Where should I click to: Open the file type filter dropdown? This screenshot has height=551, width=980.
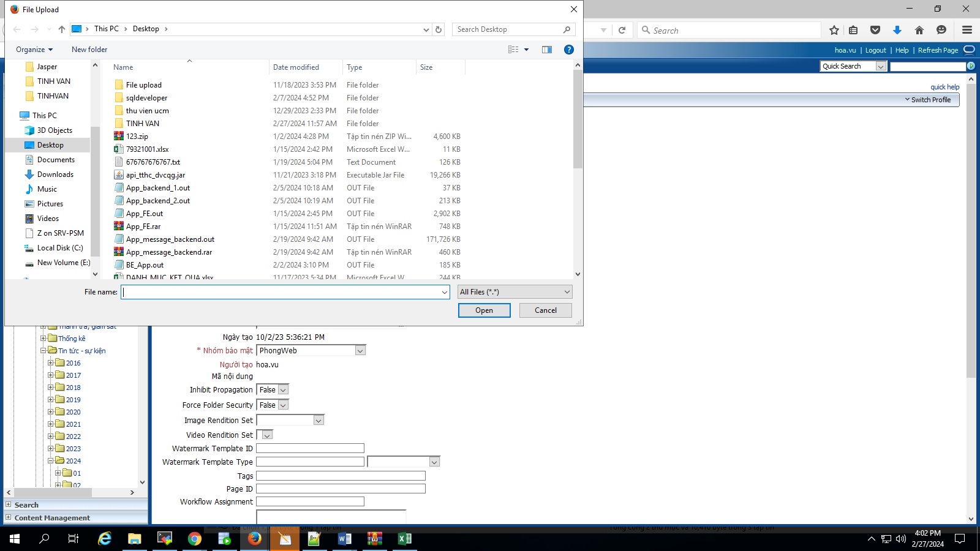[x=514, y=292]
